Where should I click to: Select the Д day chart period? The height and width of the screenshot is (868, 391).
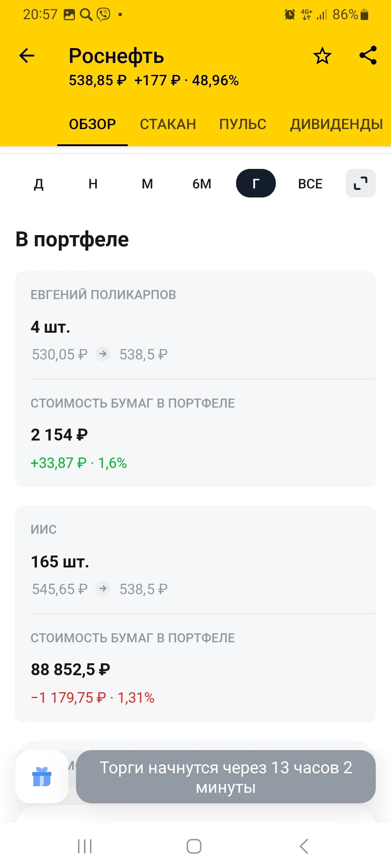click(x=39, y=183)
